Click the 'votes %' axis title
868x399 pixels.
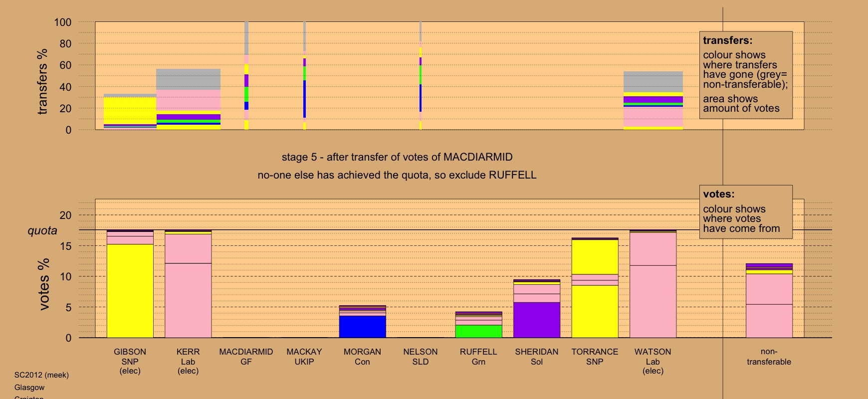click(x=44, y=284)
